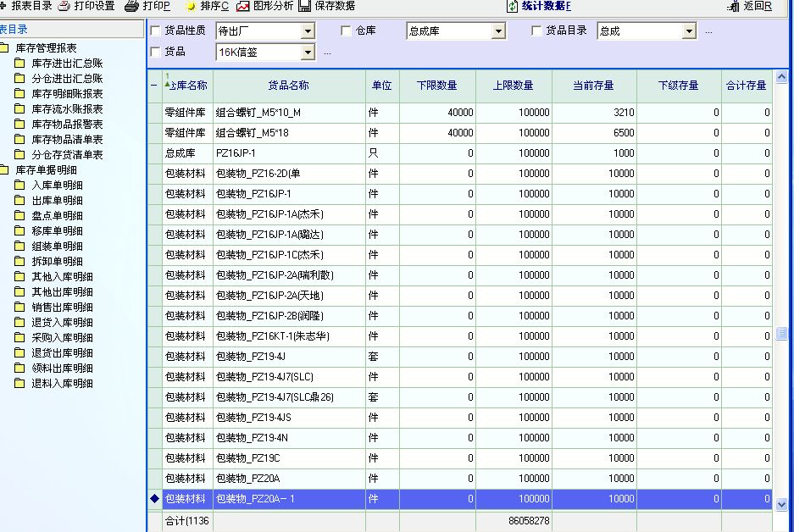
Task: Tick the 仓库 filter checkbox
Action: click(x=346, y=31)
